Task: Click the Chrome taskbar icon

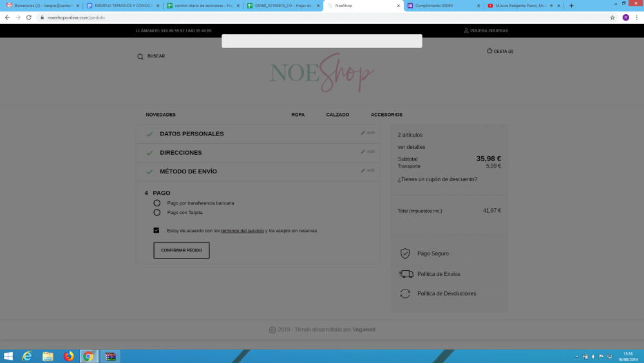Action: pyautogui.click(x=88, y=357)
